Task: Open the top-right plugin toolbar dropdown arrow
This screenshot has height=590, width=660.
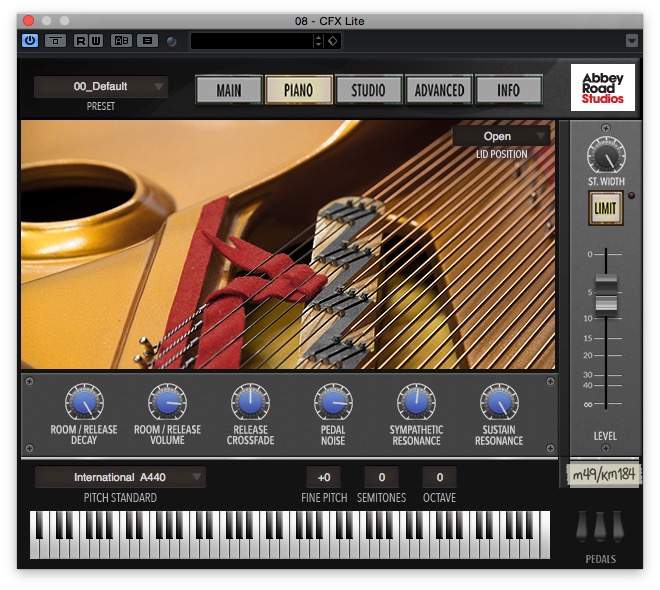Action: (631, 41)
